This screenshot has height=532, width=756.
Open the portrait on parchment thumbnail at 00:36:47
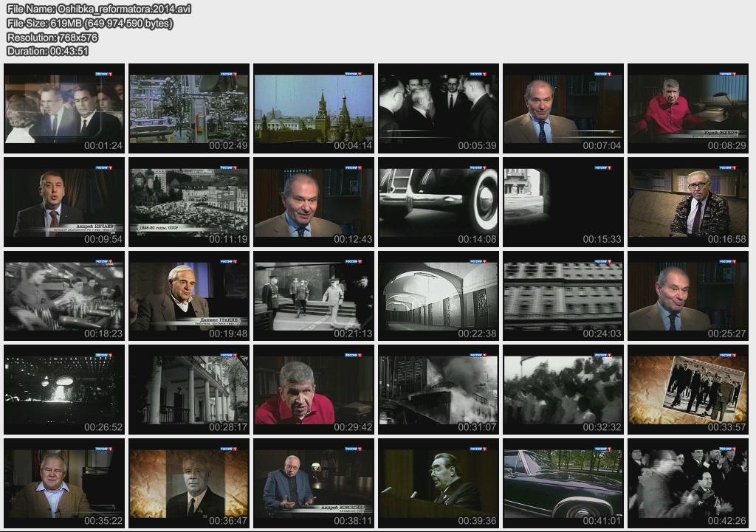click(x=189, y=483)
